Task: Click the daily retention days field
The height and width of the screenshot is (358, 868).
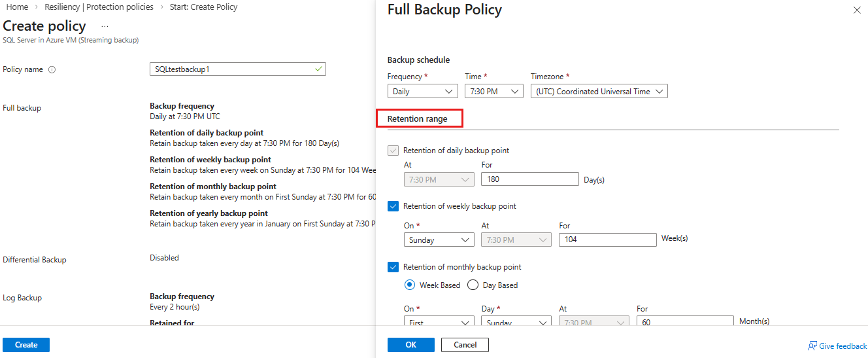Action: click(x=529, y=179)
